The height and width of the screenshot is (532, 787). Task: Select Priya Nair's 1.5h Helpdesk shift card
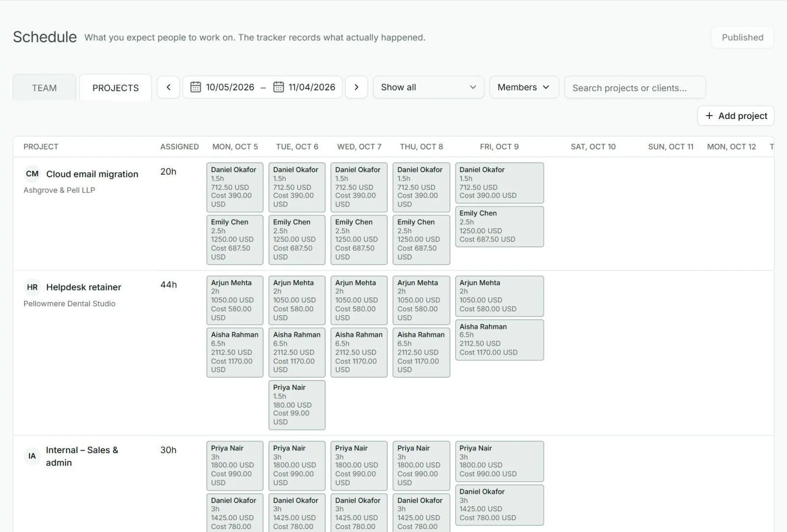[297, 405]
